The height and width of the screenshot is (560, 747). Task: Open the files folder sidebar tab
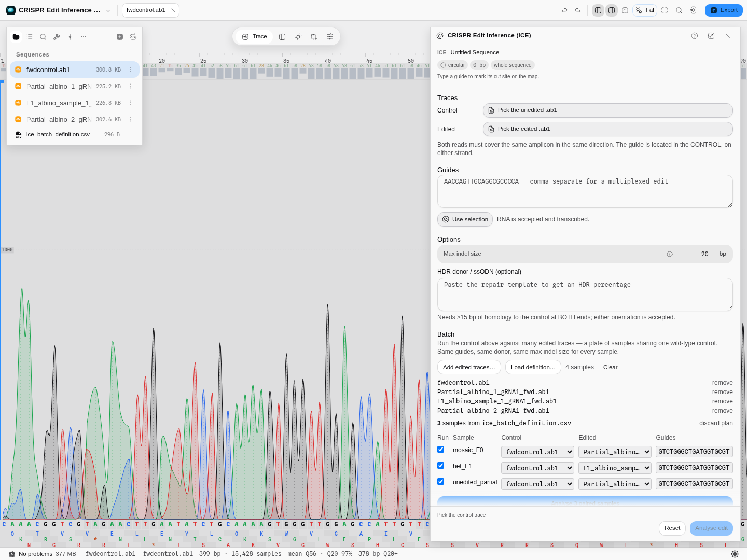point(16,37)
